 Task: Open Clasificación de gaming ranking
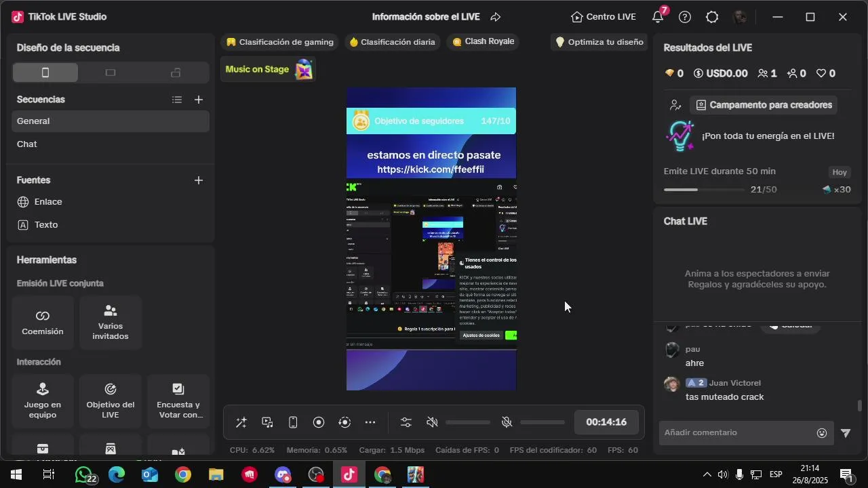[280, 42]
